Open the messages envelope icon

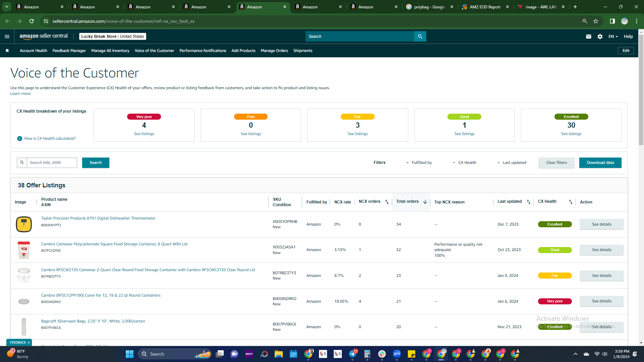[589, 37]
